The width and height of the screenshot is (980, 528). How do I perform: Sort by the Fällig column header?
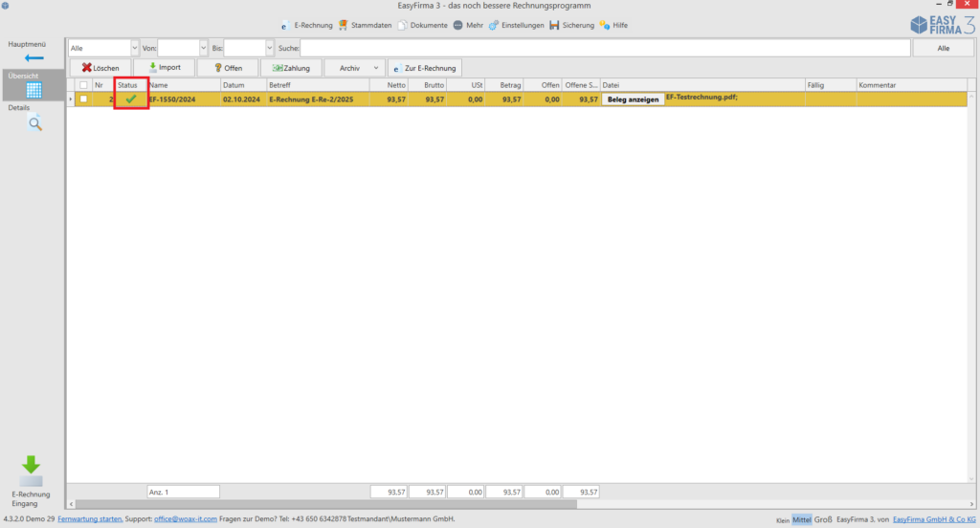click(830, 85)
